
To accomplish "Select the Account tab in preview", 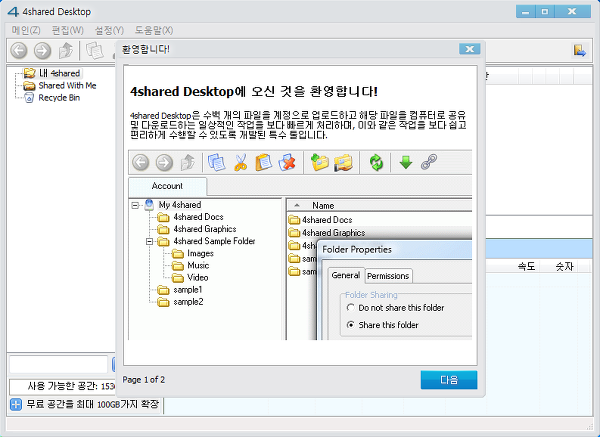I will [x=168, y=186].
